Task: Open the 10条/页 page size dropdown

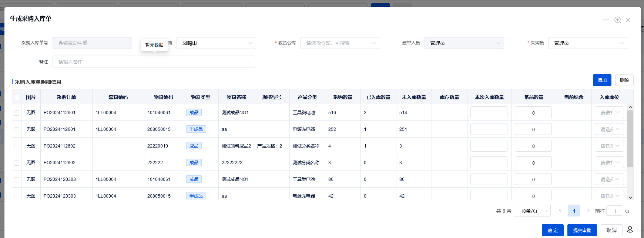Action: click(x=532, y=211)
